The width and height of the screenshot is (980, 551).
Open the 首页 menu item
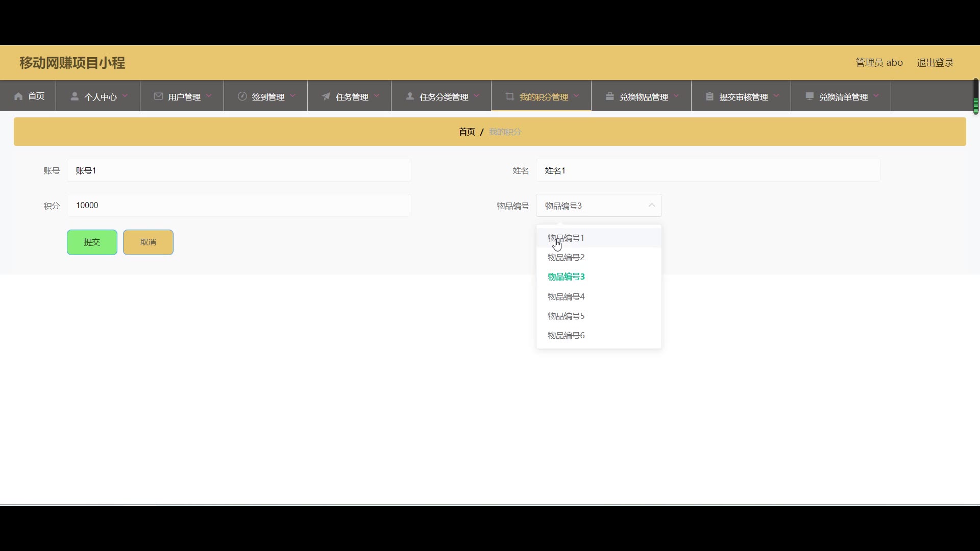(x=28, y=96)
